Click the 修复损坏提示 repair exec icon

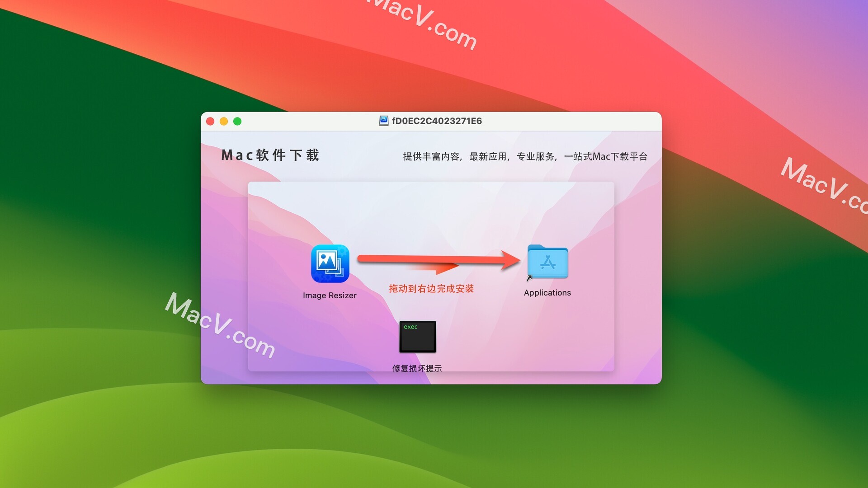click(x=417, y=336)
